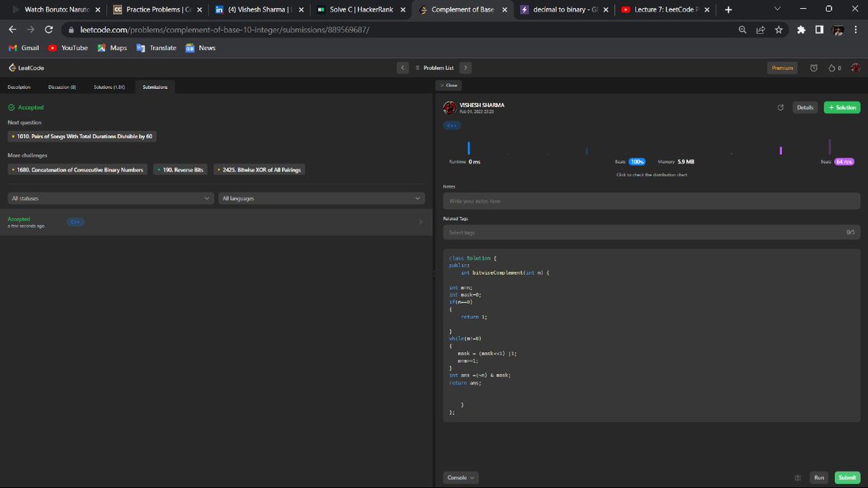Open the All languages dropdown

point(322,198)
